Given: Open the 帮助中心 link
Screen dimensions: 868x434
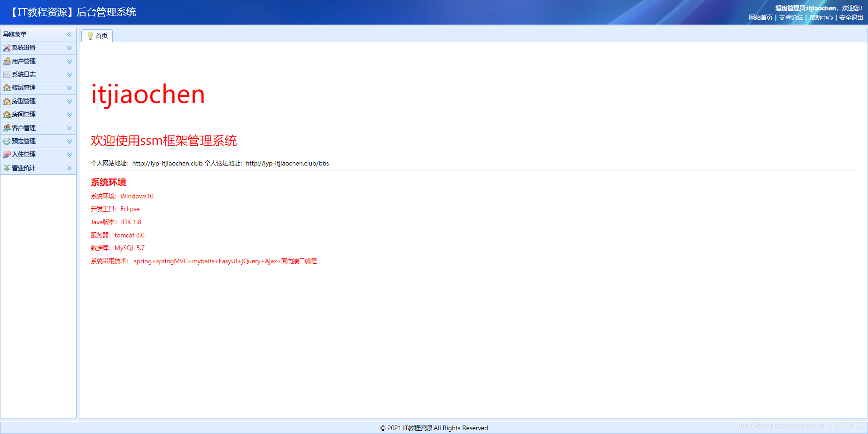Looking at the screenshot, I should click(x=821, y=17).
